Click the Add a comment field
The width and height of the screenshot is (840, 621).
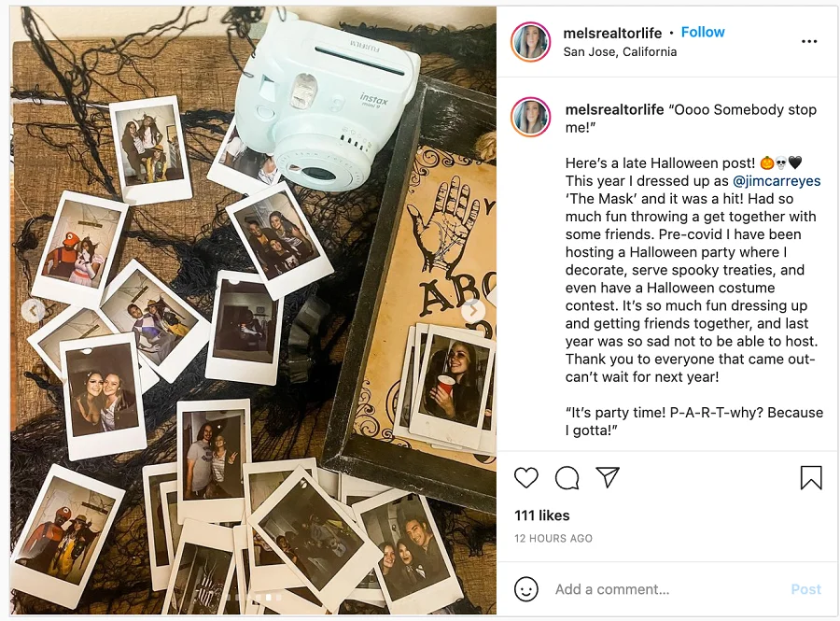653,589
